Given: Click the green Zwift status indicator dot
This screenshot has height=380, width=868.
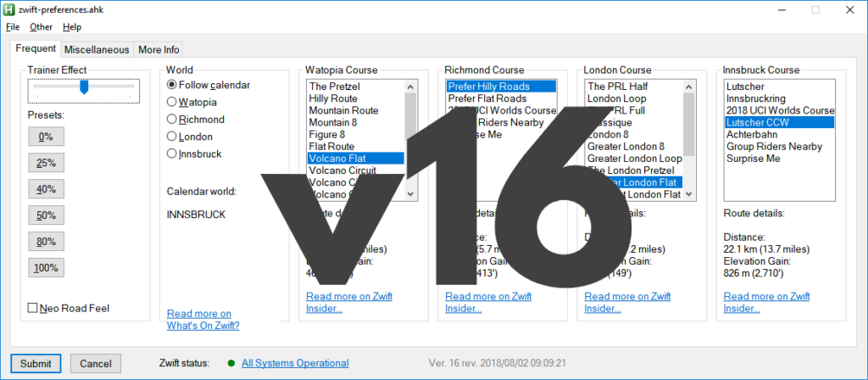Looking at the screenshot, I should pos(231,363).
